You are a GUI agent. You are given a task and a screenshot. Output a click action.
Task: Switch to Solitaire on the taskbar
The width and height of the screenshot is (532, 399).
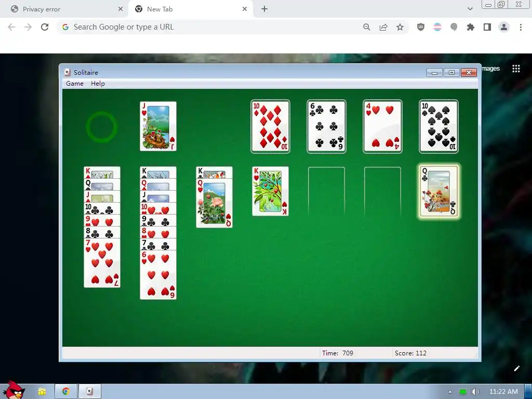point(89,392)
